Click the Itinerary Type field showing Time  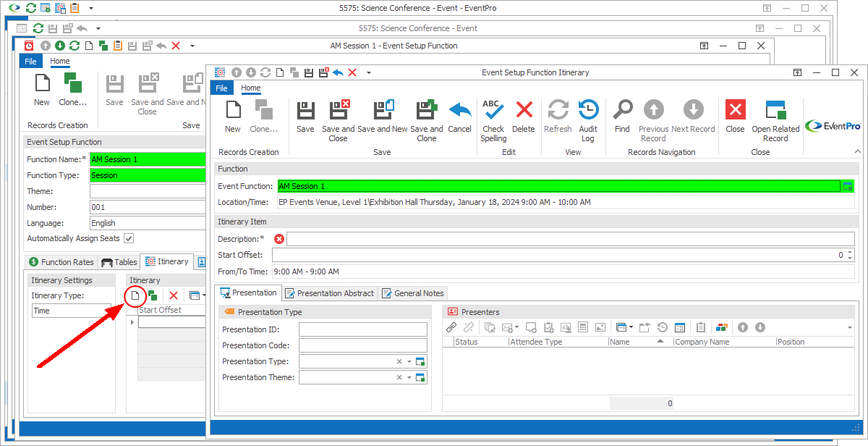(71, 311)
